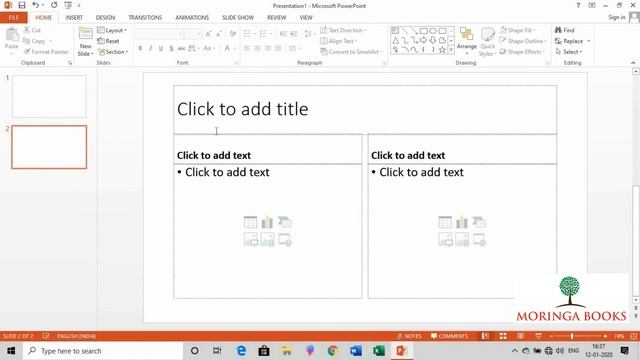Viewport: 640px width, 360px height.
Task: Switch to the INSERT tab
Action: click(74, 18)
